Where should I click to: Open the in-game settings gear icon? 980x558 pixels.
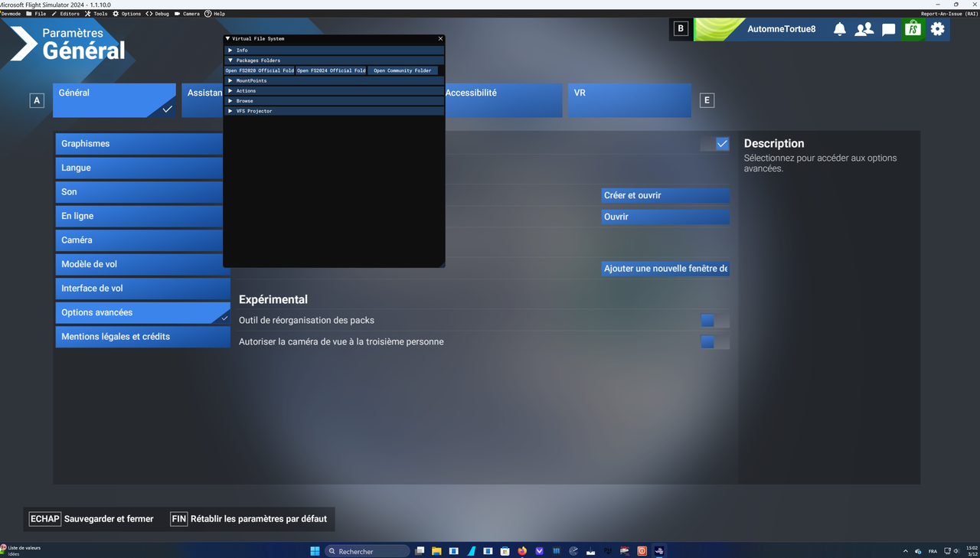pos(937,29)
